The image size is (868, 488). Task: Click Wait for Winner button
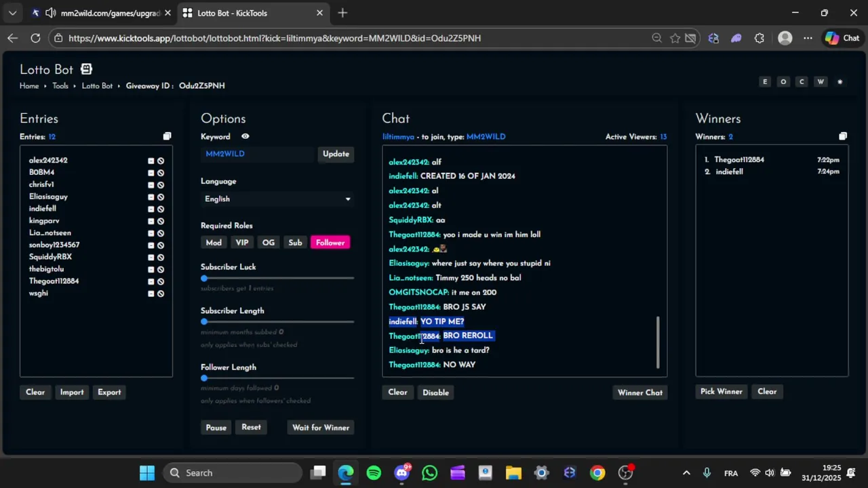pyautogui.click(x=321, y=428)
